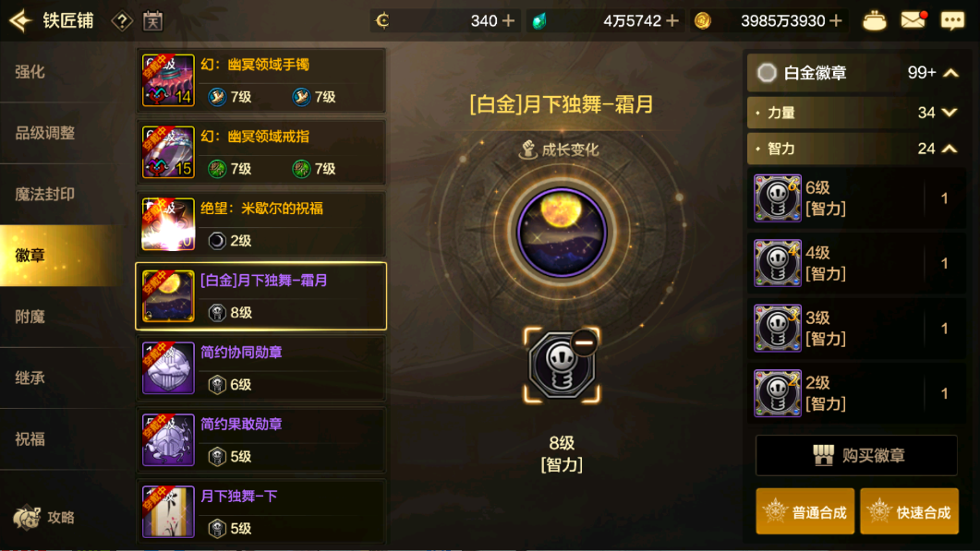Click the 快速合成 button
This screenshot has height=551, width=980.
(x=910, y=511)
